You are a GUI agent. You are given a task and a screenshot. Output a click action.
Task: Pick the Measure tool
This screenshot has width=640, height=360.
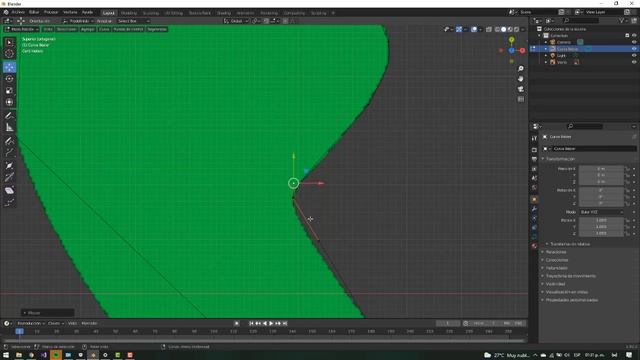(9, 127)
